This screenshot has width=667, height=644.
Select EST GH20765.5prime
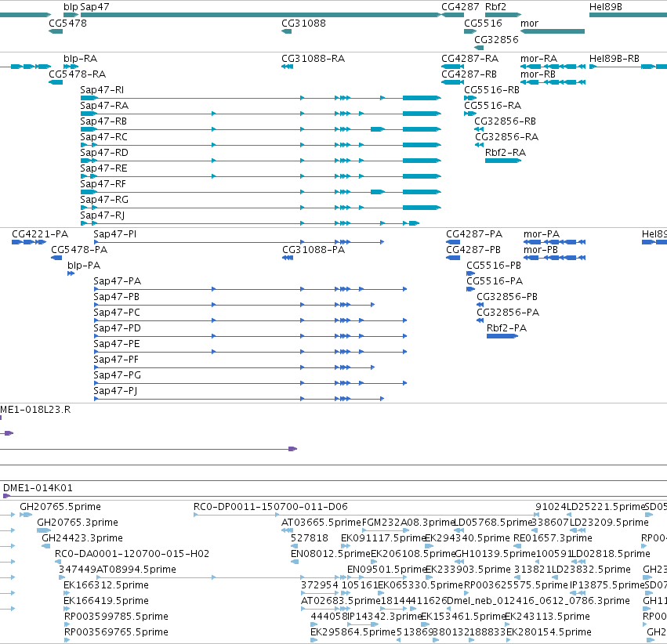click(x=60, y=507)
